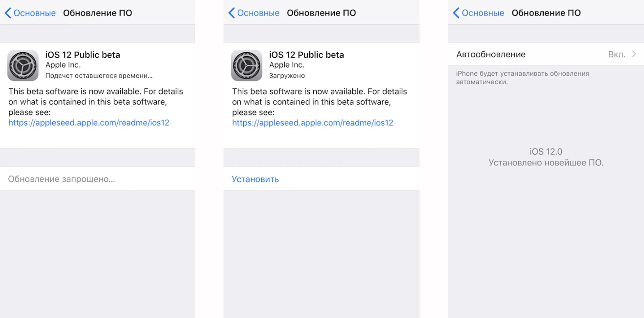Tap the Settings gear icon in the left screen
The height and width of the screenshot is (318, 644).
coord(23,65)
